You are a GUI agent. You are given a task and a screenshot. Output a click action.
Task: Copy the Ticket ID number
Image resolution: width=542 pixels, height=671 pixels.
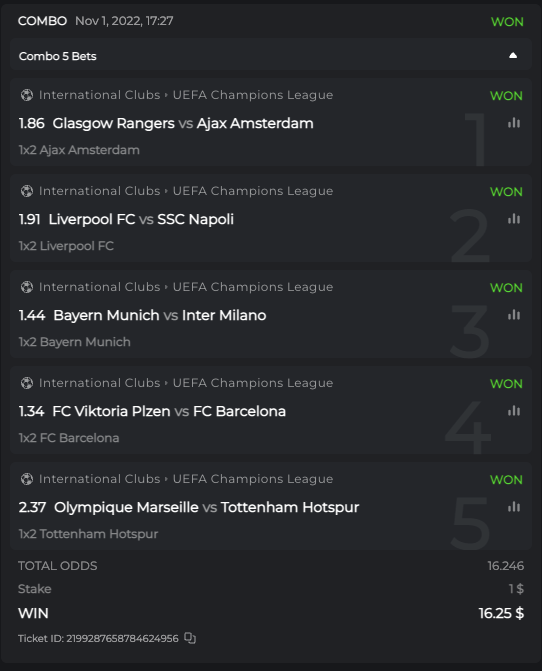190,638
